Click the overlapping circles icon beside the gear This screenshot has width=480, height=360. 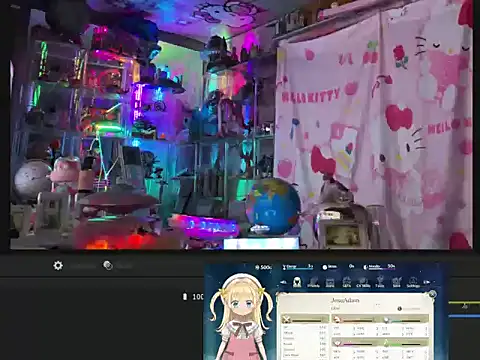108,265
